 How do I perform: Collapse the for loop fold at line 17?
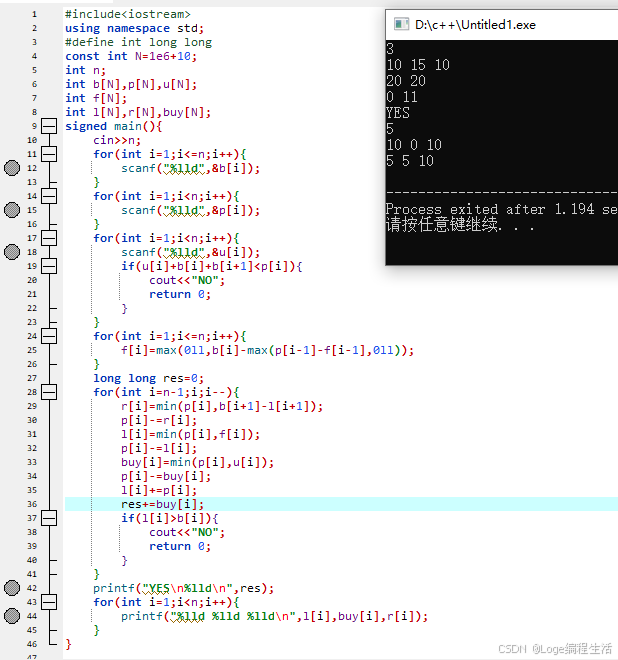click(x=49, y=238)
